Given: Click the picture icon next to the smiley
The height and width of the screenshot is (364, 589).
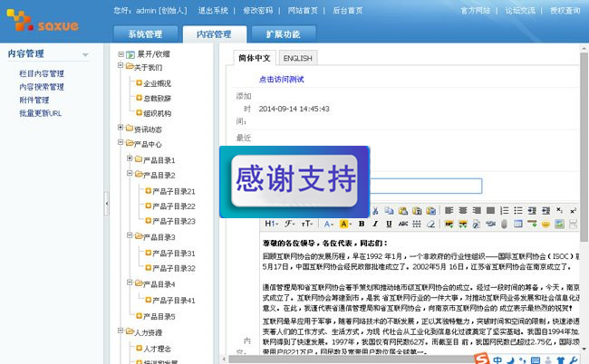Looking at the screenshot, I should tap(559, 224).
